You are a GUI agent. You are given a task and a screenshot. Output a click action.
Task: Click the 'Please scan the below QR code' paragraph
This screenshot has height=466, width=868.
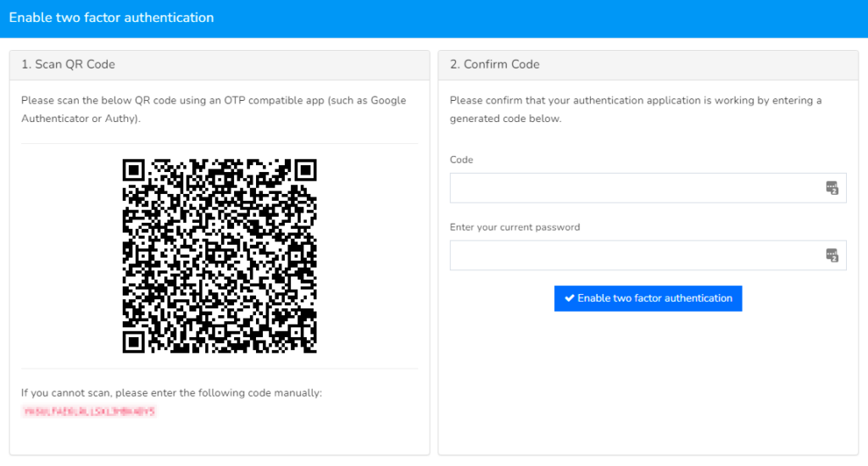214,109
